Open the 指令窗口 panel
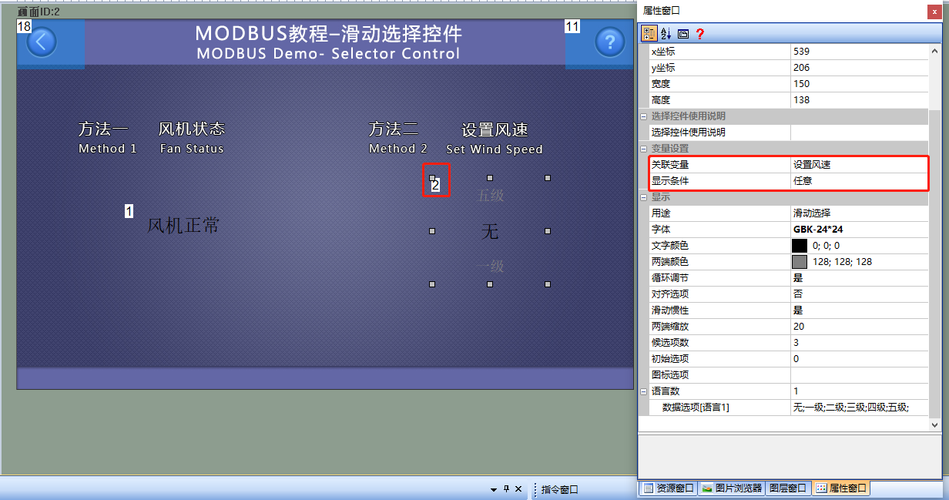This screenshot has height=500, width=949. (559, 489)
